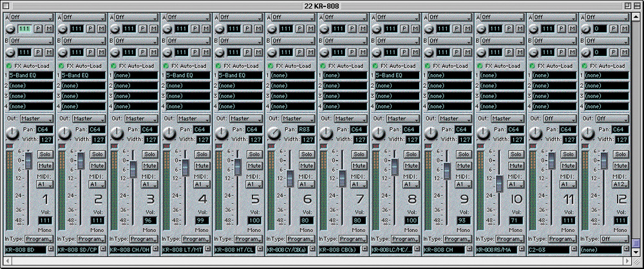Viewport: 644px width, 269px height.
Task: Select channel 3's pan knob
Action: [x=117, y=134]
